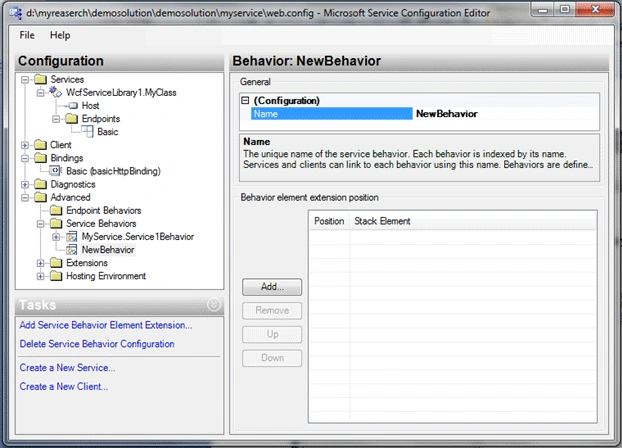Click the Up button
Image resolution: width=622 pixels, height=448 pixels.
(272, 335)
